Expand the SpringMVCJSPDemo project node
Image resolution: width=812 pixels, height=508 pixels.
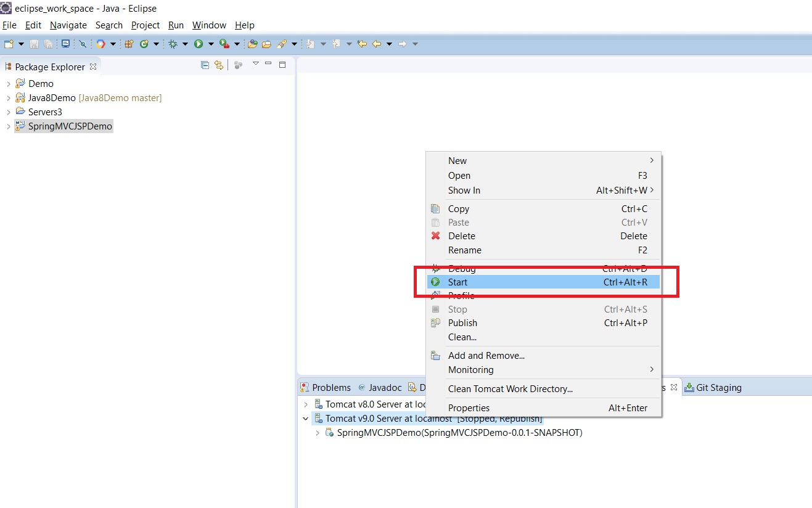point(8,126)
